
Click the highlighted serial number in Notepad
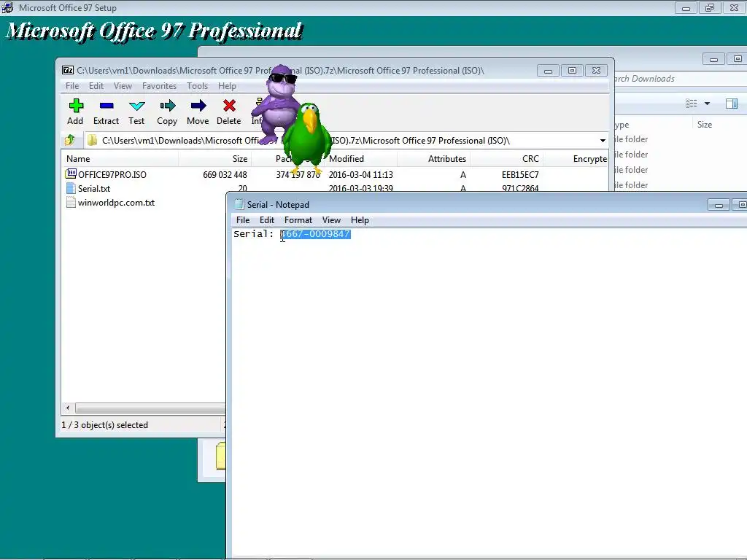[315, 234]
